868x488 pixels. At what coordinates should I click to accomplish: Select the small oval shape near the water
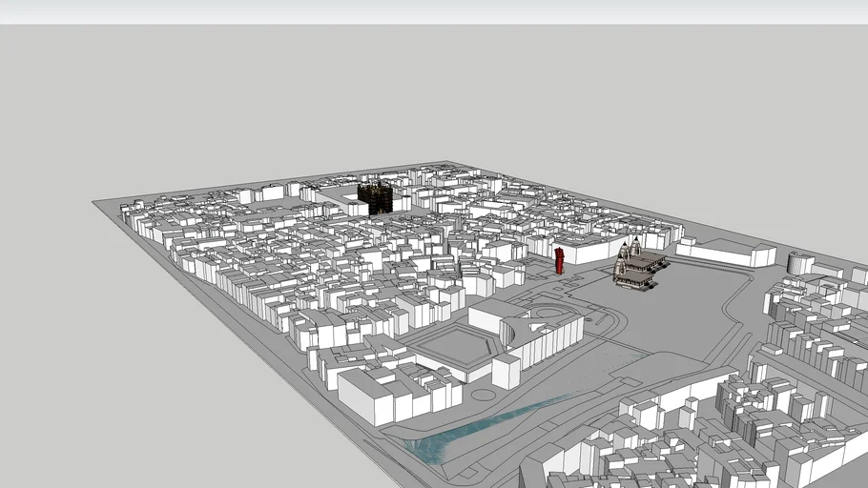pos(484,394)
